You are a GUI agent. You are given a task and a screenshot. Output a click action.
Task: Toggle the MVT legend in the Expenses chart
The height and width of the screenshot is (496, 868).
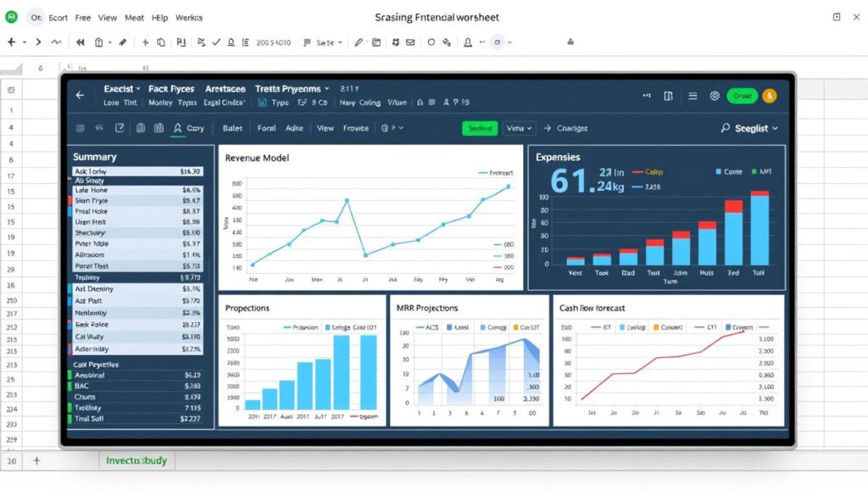765,170
